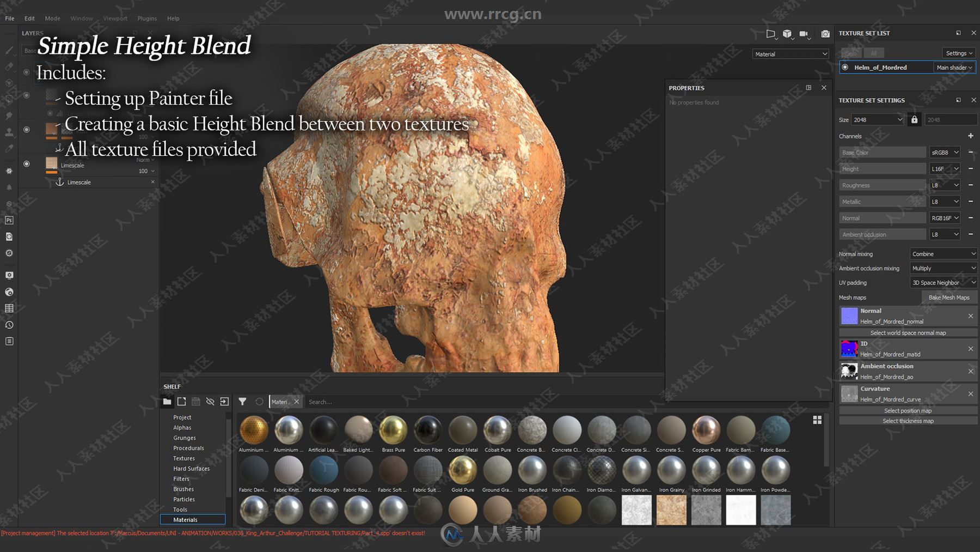Viewport: 980px width, 552px height.
Task: Open the log list icon in left sidebar
Action: click(x=9, y=341)
